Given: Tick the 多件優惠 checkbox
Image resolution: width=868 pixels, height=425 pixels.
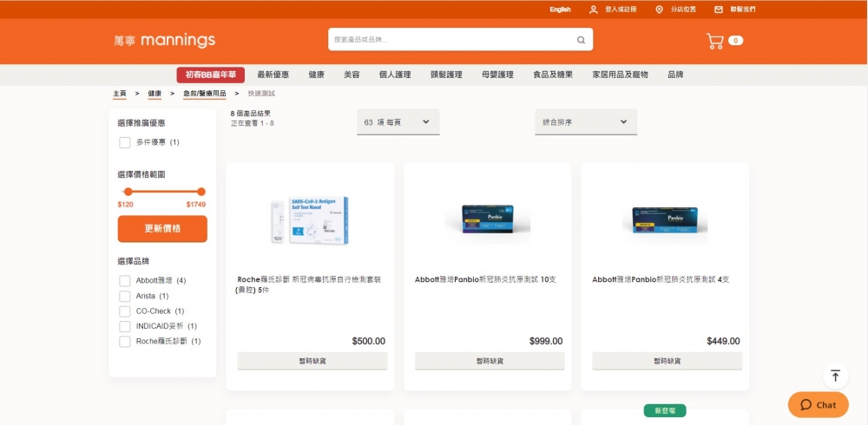Looking at the screenshot, I should [x=125, y=142].
